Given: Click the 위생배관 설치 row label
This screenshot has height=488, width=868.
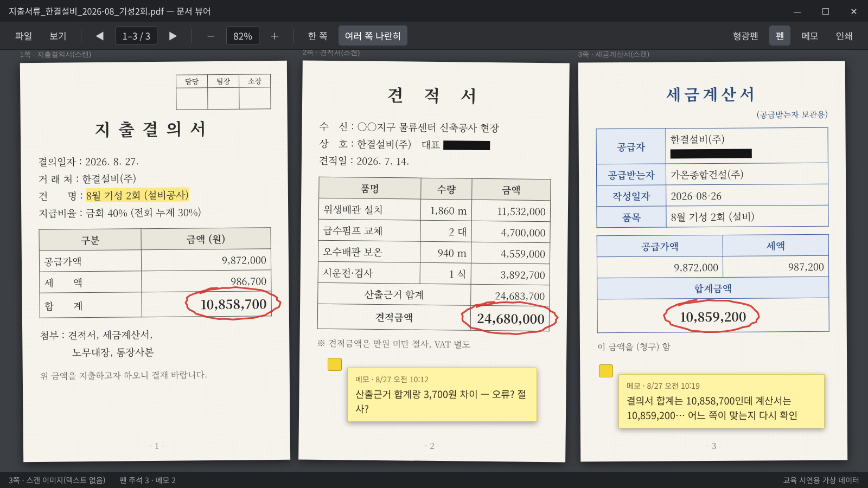Looking at the screenshot, I should point(353,209).
